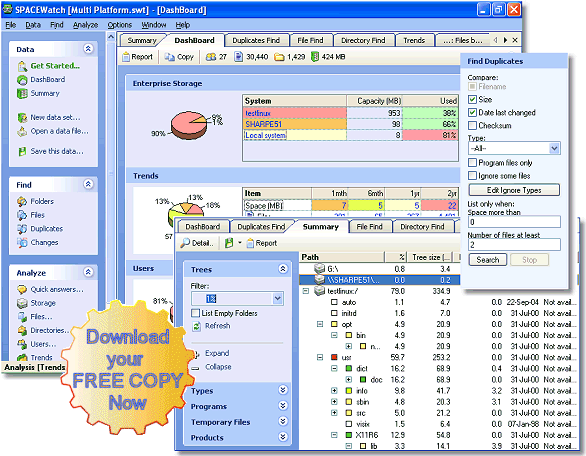The height and width of the screenshot is (456, 586).
Task: Toggle the Date last changed checkbox
Action: click(472, 113)
